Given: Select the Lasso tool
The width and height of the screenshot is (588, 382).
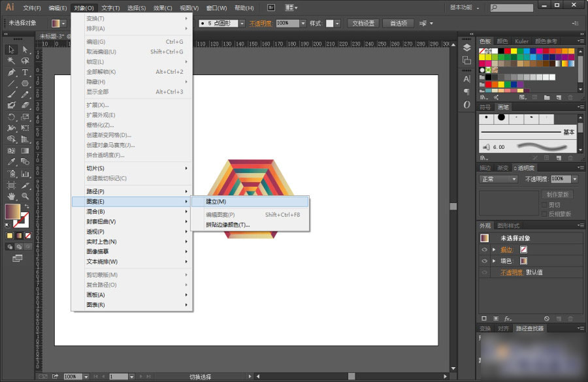Looking at the screenshot, I should pos(25,61).
